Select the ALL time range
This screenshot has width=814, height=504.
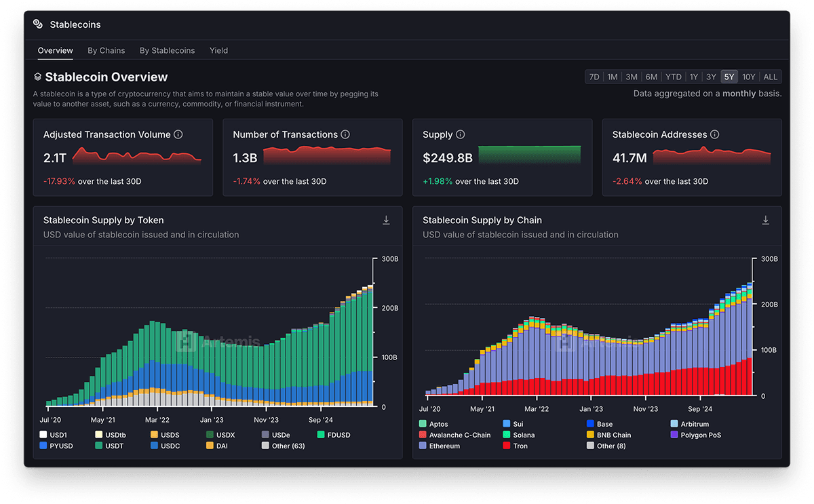[x=771, y=77]
